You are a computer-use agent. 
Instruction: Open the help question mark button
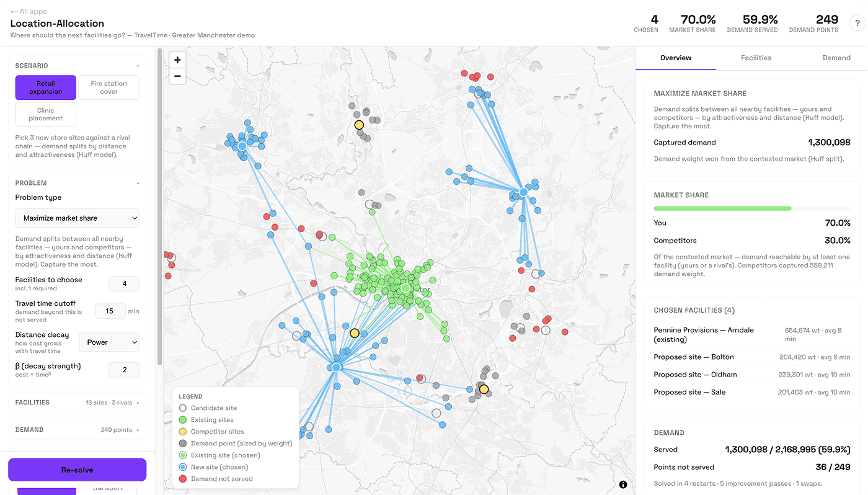pos(857,24)
